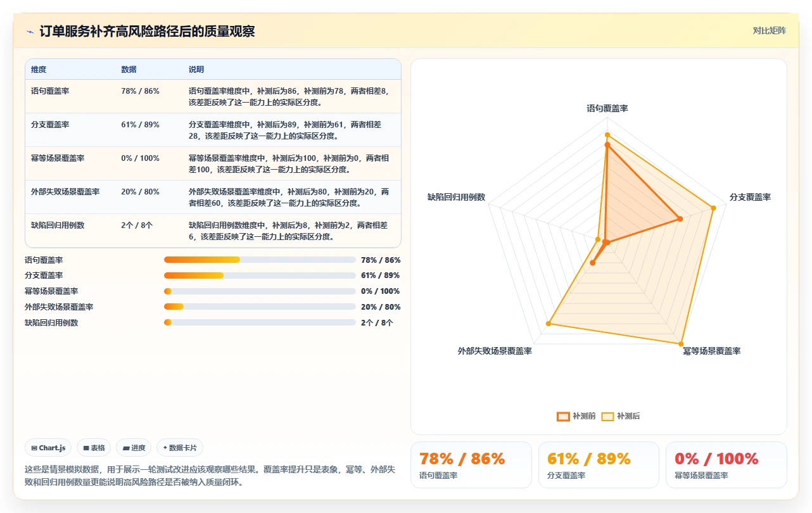812x513 pixels.
Task: Click the 外部失败场景覆盖率 progress bar
Action: (x=260, y=307)
